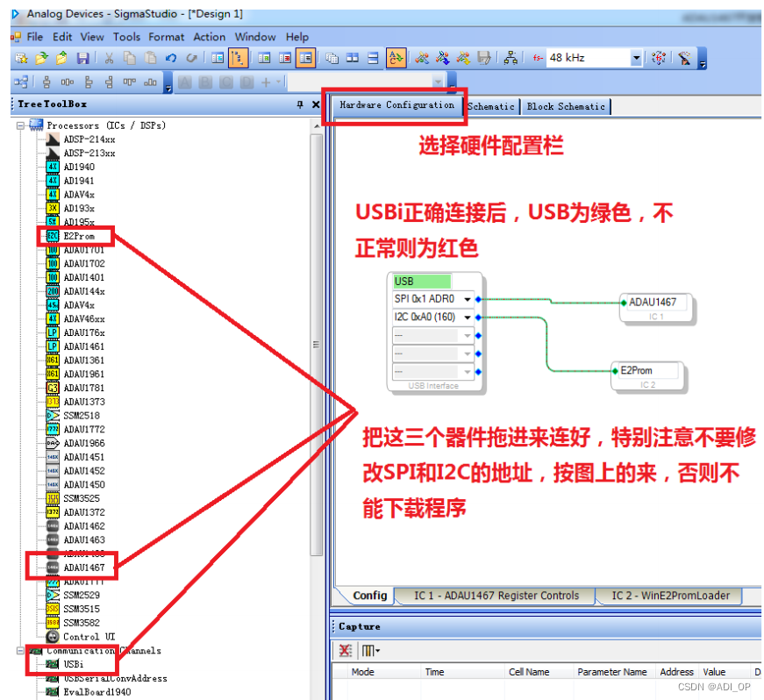Click the Tile windows horizontally icon

[x=374, y=59]
